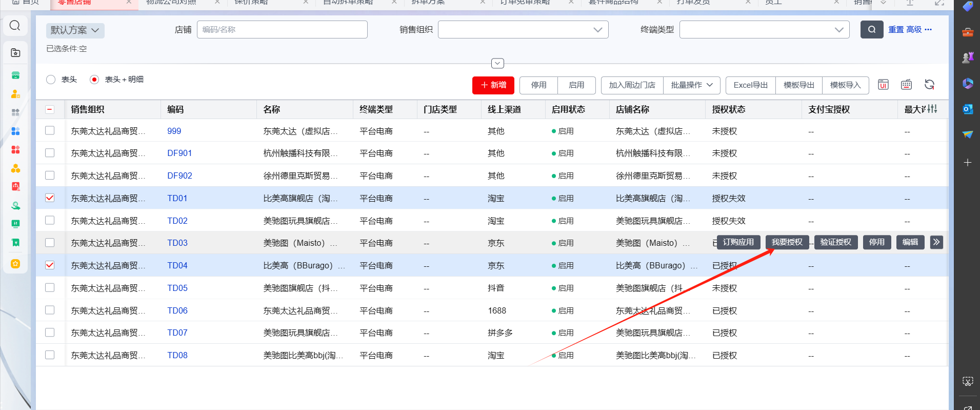This screenshot has height=410, width=980.
Task: Open the TD05 store code link
Action: point(177,288)
